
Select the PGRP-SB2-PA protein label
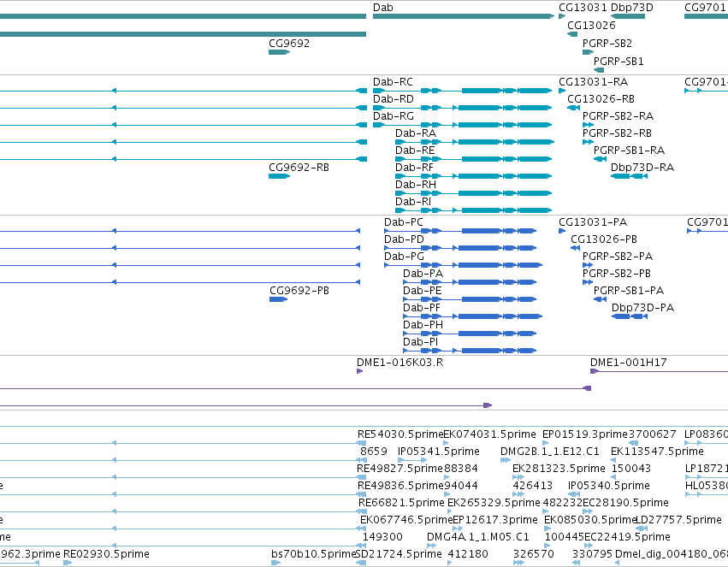coord(618,257)
